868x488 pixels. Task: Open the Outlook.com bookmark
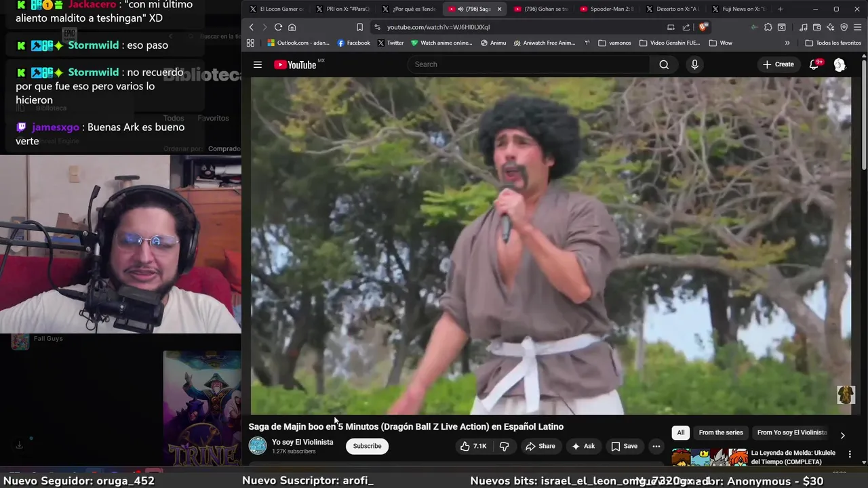tap(297, 43)
